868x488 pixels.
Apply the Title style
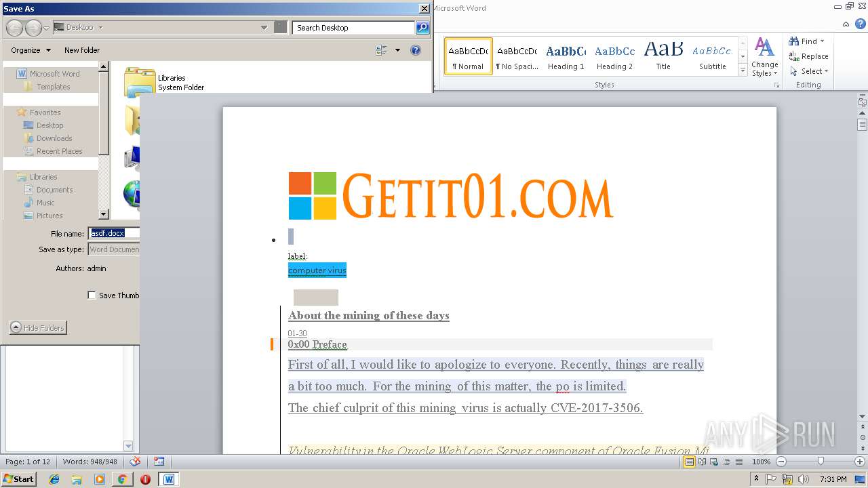coord(663,56)
